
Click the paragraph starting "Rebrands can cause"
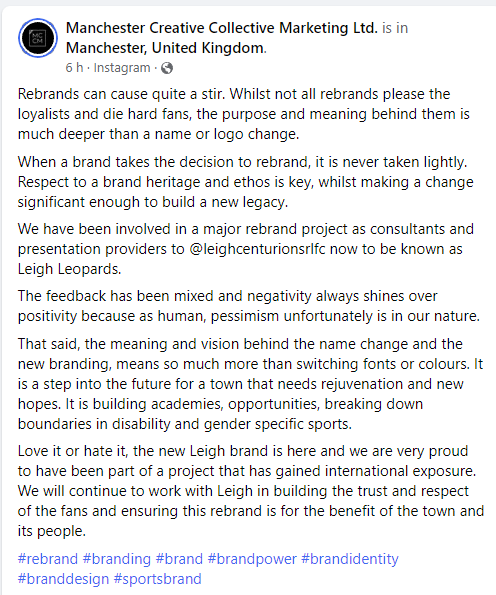(x=244, y=114)
